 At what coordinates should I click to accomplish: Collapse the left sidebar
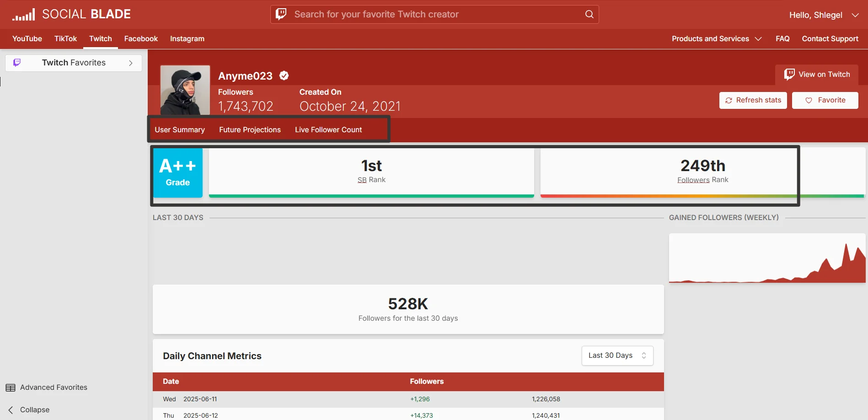tap(27, 409)
